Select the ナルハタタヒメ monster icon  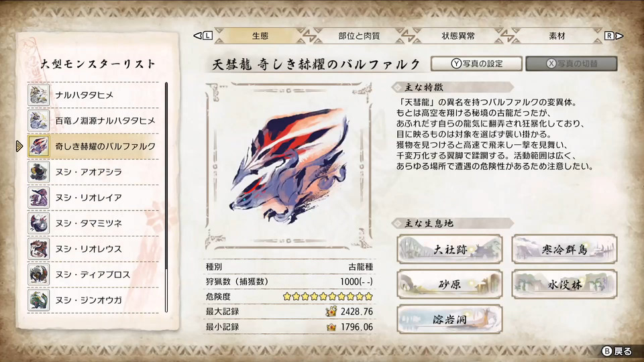pos(39,95)
